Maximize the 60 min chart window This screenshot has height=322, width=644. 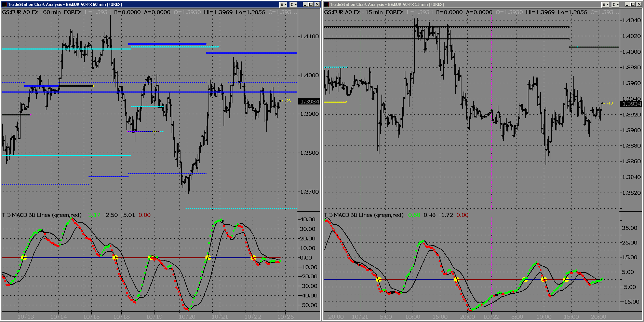click(311, 4)
